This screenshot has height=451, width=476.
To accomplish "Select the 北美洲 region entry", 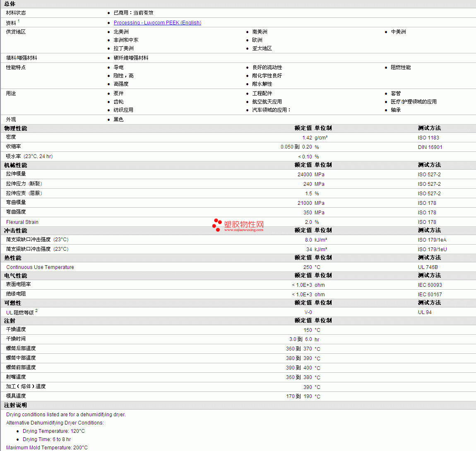I will pos(121,32).
